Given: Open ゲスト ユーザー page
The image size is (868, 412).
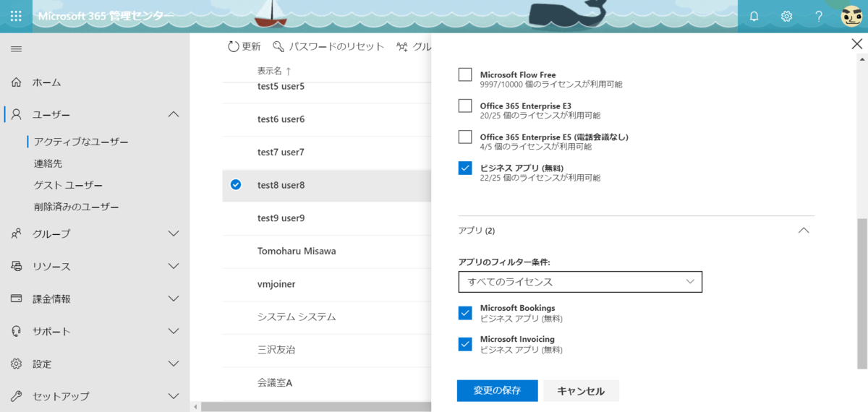Looking at the screenshot, I should (x=68, y=185).
